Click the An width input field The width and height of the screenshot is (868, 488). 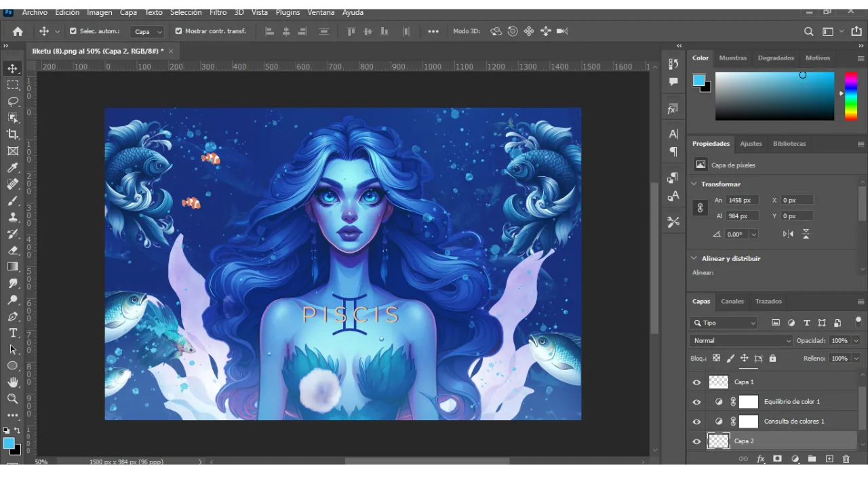(x=742, y=201)
